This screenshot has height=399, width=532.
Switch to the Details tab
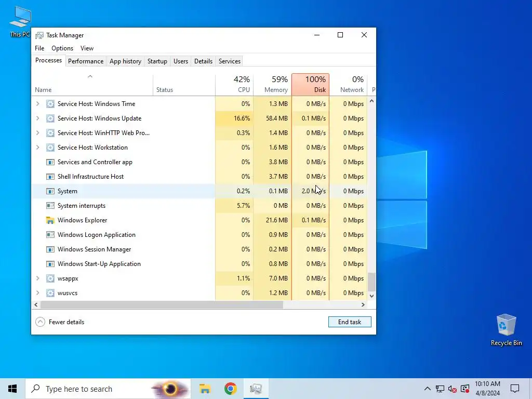(x=203, y=61)
